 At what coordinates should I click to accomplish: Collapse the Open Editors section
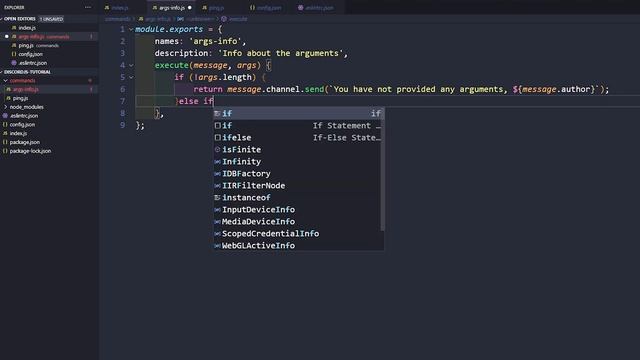(x=19, y=19)
